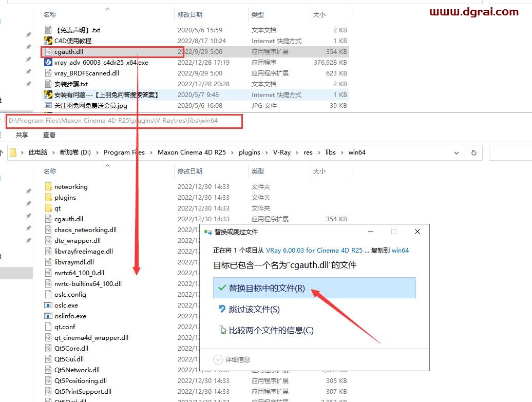Open the 共享 ribbon tab
Viewport: 532px width, 402px height.
point(22,135)
